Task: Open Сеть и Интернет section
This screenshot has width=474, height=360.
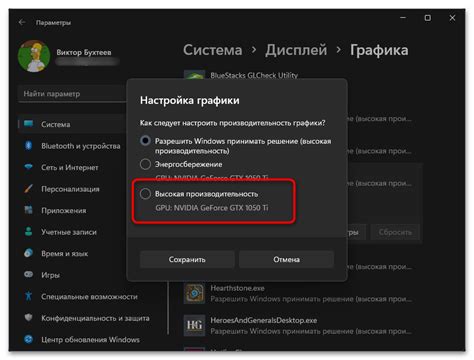Action: pyautogui.click(x=70, y=167)
